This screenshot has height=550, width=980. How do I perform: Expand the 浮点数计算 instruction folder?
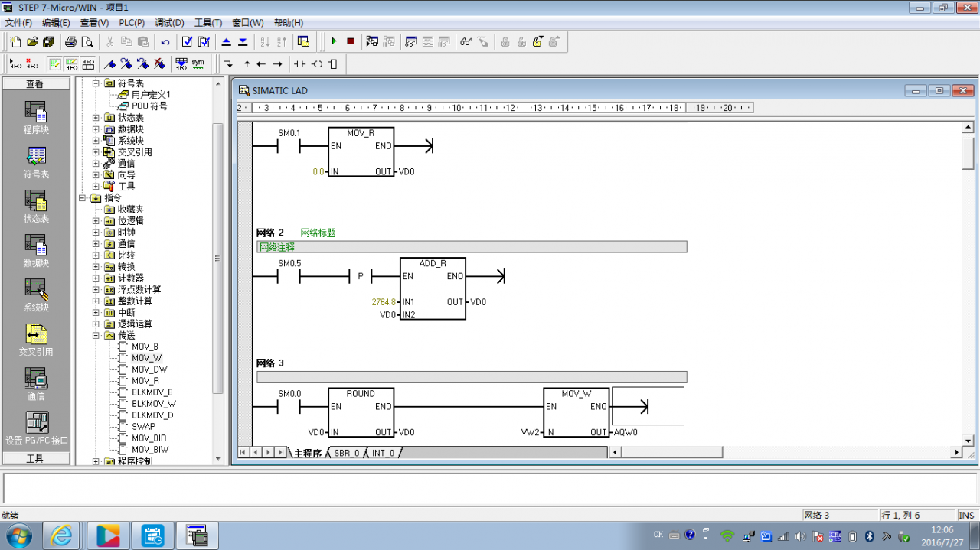(96, 290)
